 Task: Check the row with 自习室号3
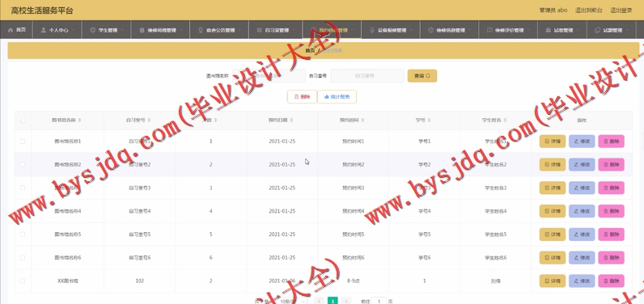[23, 188]
